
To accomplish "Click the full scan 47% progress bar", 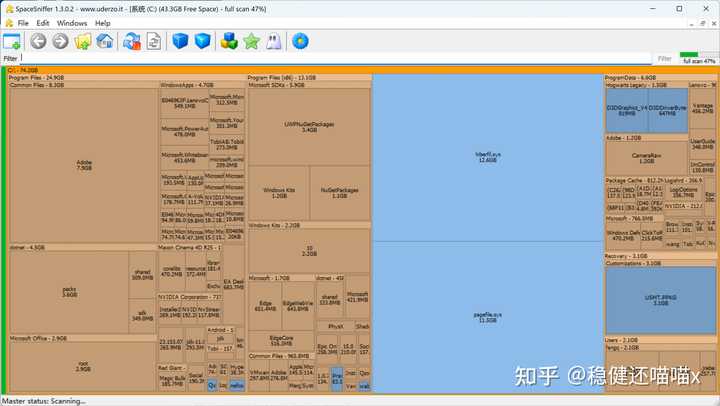I will point(698,58).
